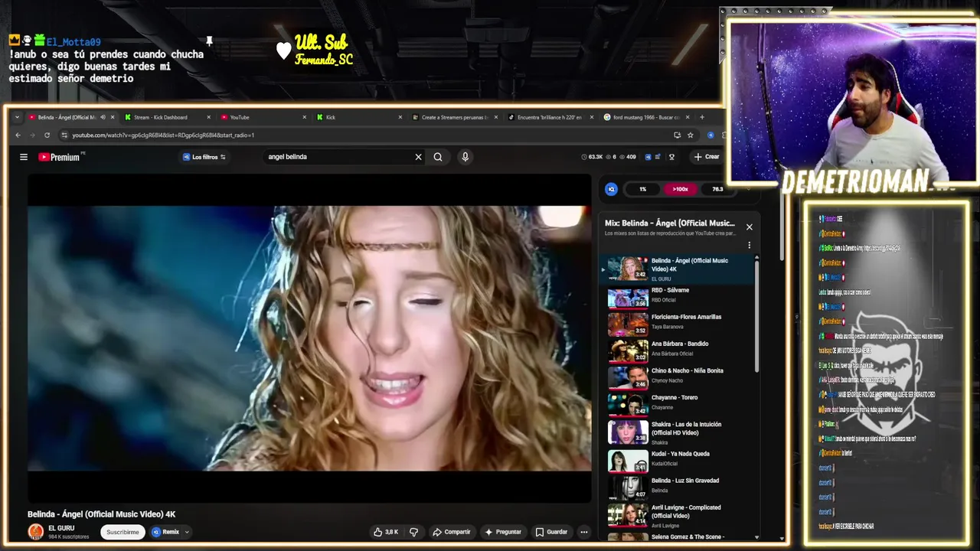Close the Stream - Kick Dashboard tab
Screen dimensions: 980x551
click(x=208, y=117)
